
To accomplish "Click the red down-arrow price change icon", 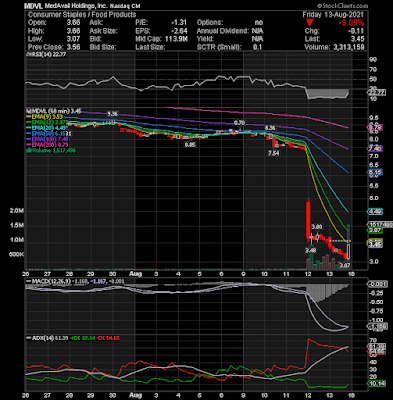I will coord(310,23).
